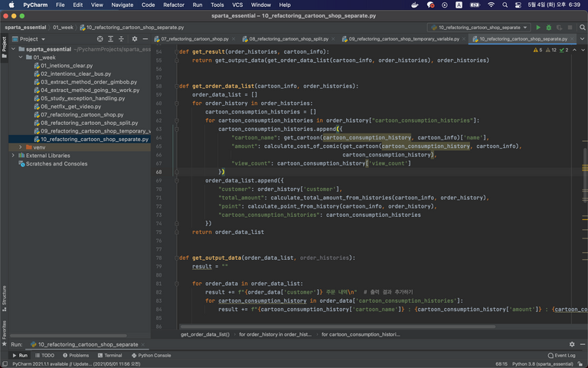Open the Structure side panel
Viewport: 588px width, 368px height.
tap(4, 298)
